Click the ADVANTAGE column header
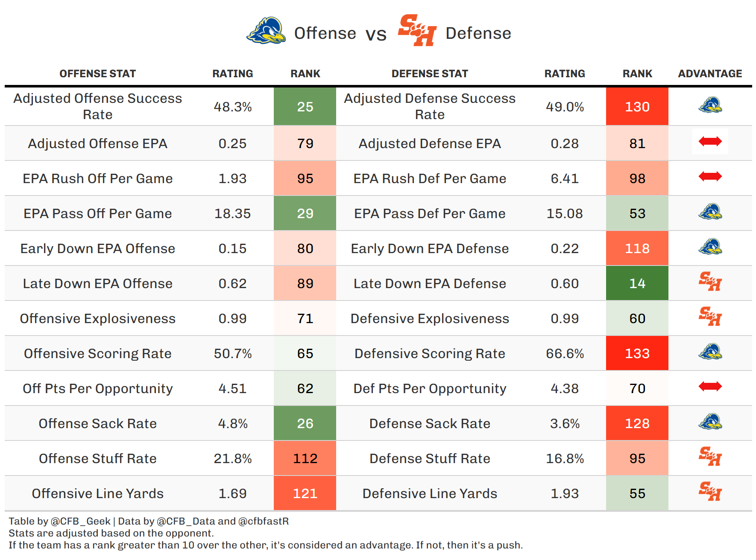This screenshot has height=560, width=756. point(710,74)
